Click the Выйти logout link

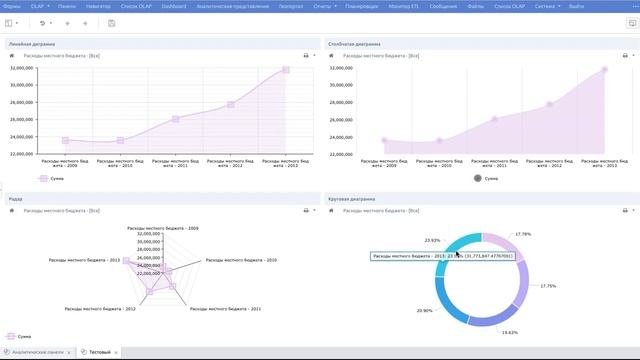[576, 6]
